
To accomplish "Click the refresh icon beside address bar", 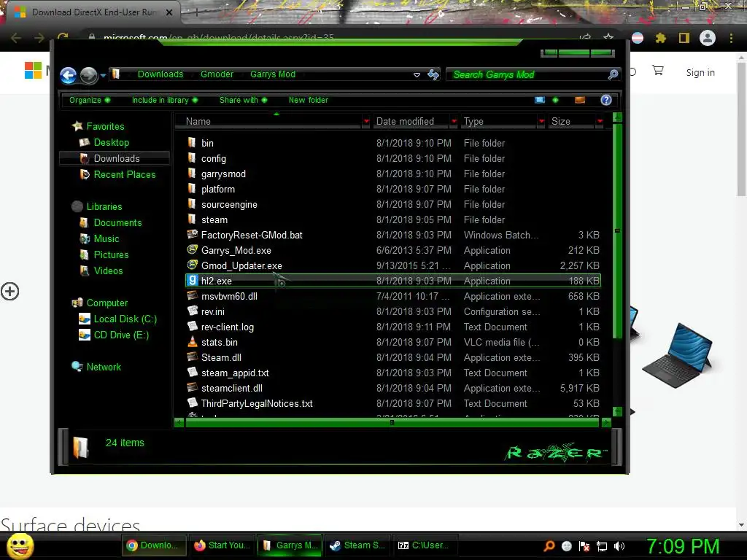I will point(433,74).
